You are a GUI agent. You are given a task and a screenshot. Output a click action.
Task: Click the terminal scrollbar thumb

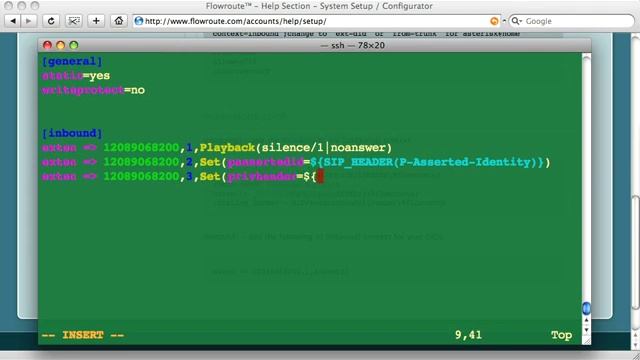point(586,308)
